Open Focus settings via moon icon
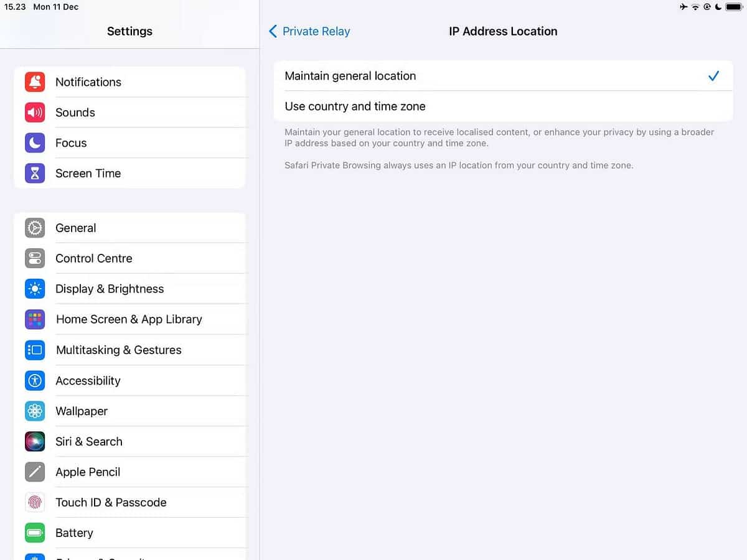Viewport: 747px width, 560px height. 34,142
